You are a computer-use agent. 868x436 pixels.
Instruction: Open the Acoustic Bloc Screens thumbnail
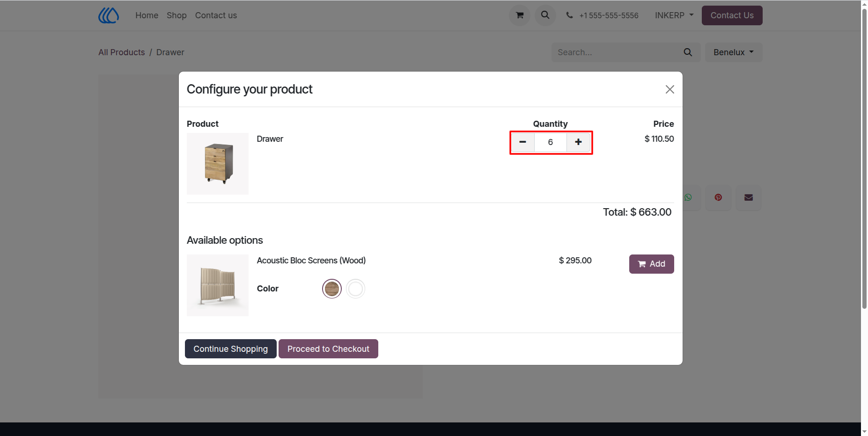coord(218,285)
